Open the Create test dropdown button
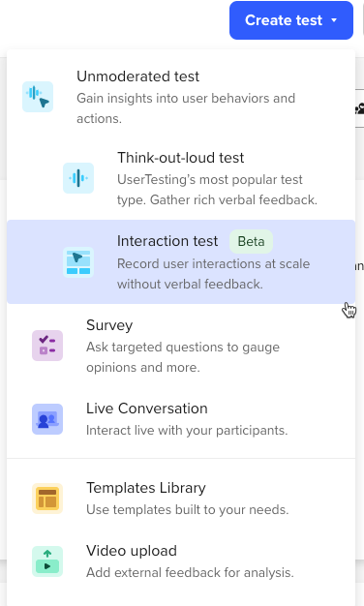The image size is (364, 606). click(291, 20)
